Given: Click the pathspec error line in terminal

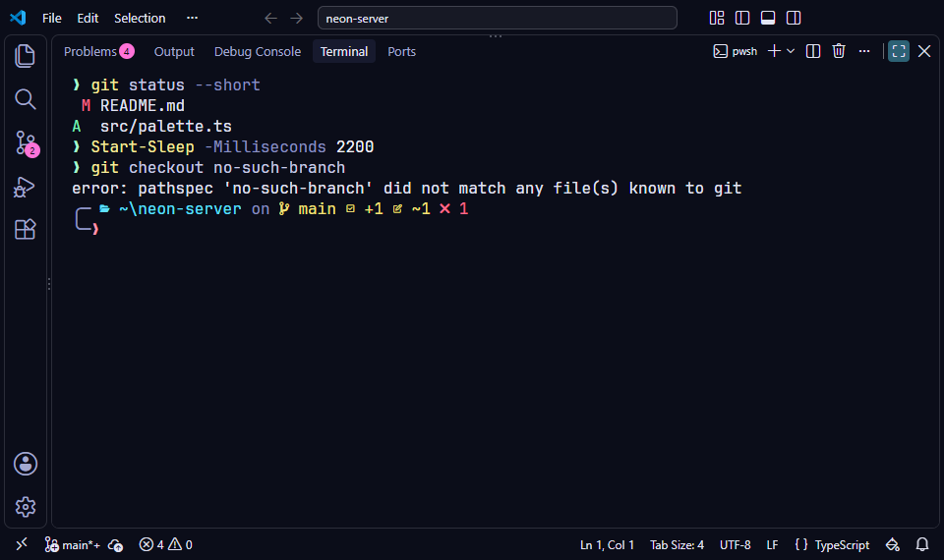Looking at the screenshot, I should pos(406,189).
